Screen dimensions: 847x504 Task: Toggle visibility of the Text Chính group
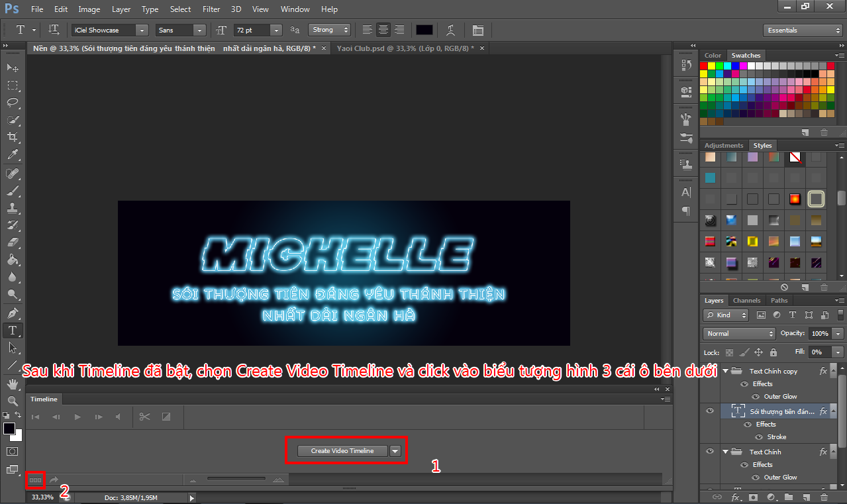(710, 452)
